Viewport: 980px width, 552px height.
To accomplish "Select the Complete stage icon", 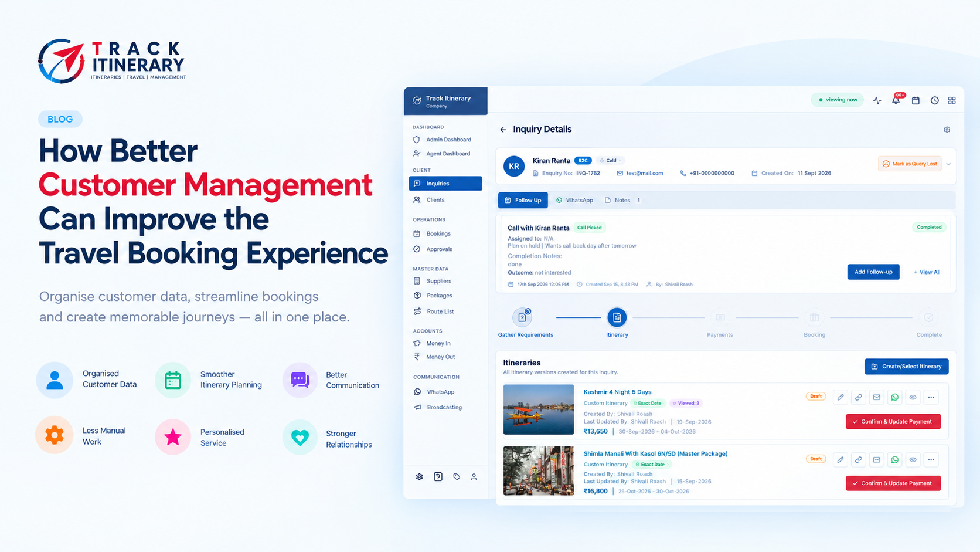I will [928, 317].
